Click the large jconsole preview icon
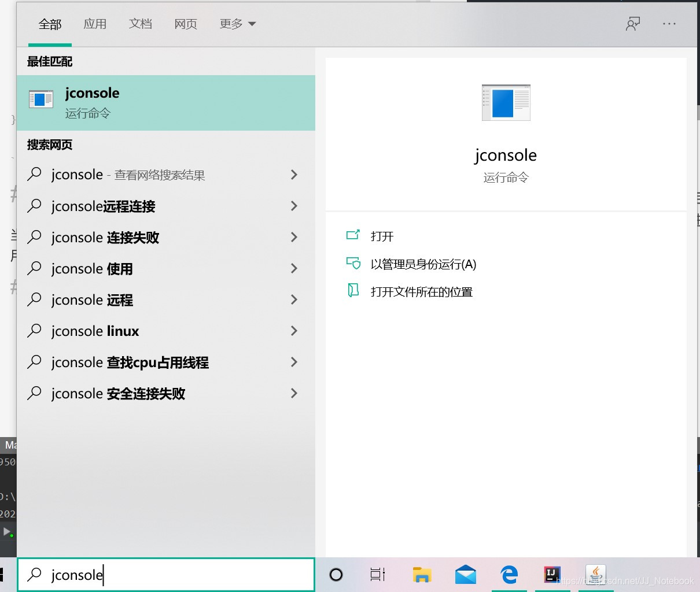 (506, 103)
